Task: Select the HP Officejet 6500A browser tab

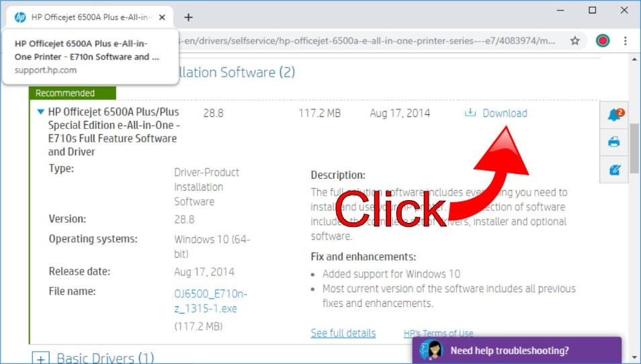Action: [87, 17]
